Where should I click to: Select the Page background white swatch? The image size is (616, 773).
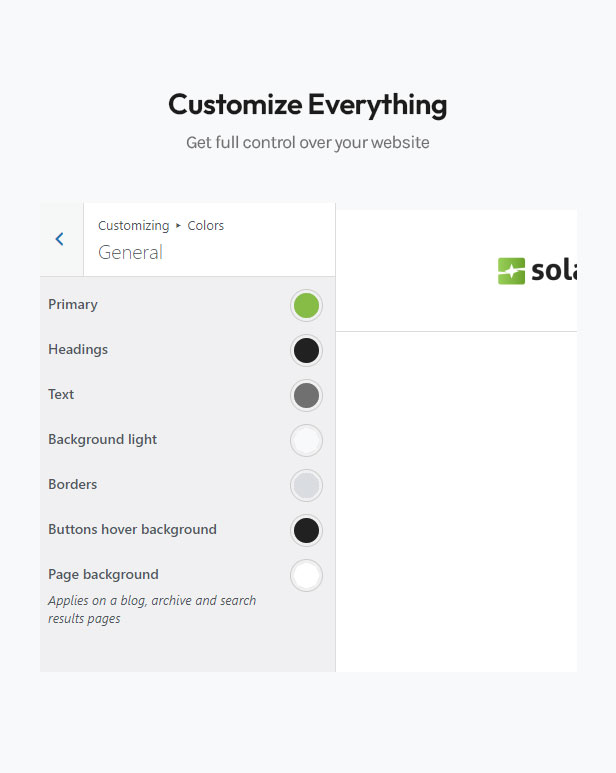306,575
